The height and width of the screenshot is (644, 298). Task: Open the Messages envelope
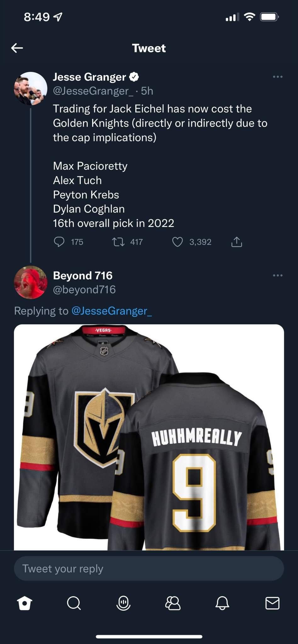272,603
